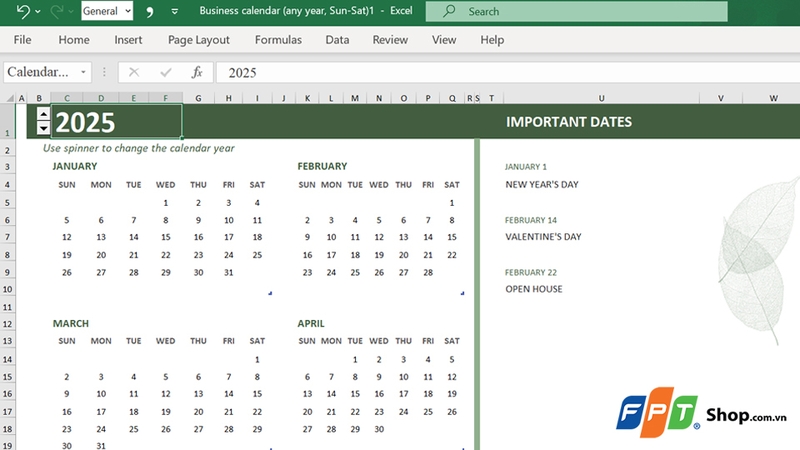Viewport: 800px width, 450px height.
Task: Click the Insert Function fx icon
Action: (197, 72)
